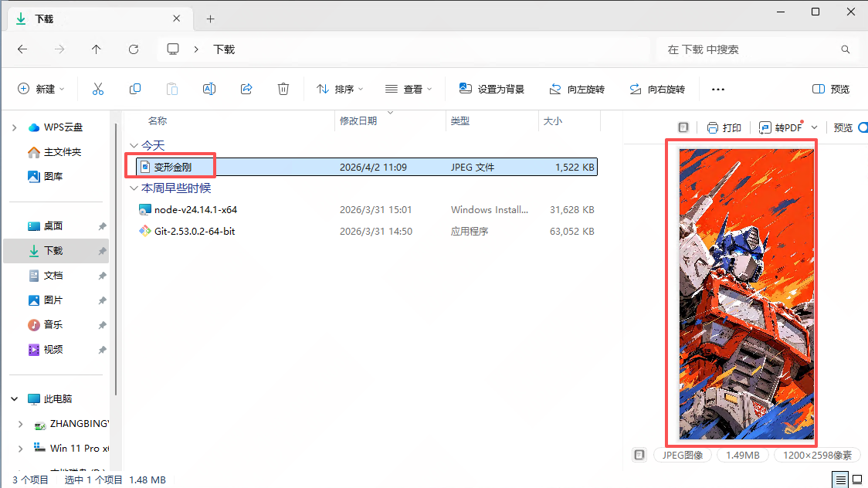Unpin 桌面 using its pin icon
Viewport: 868px width, 488px height.
click(103, 226)
